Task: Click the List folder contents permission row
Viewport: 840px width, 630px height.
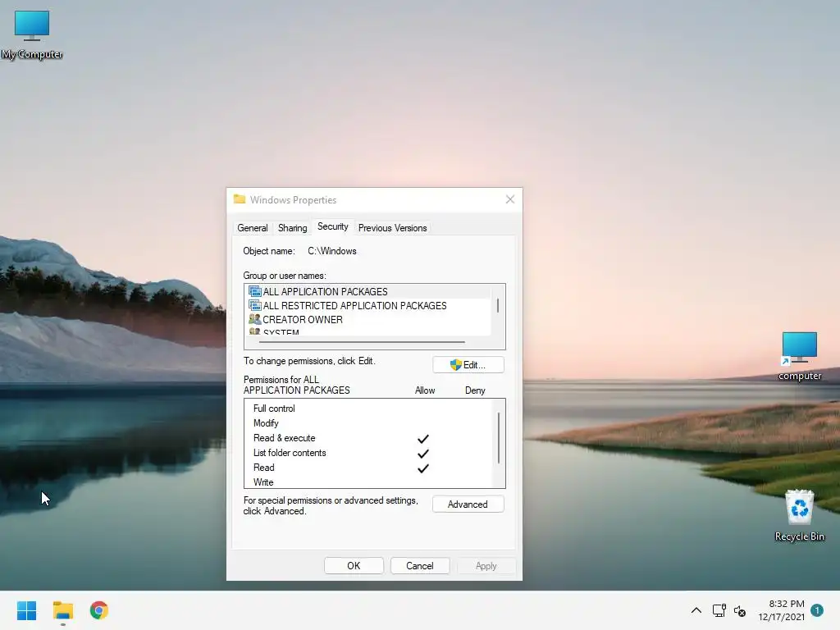Action: coord(368,453)
